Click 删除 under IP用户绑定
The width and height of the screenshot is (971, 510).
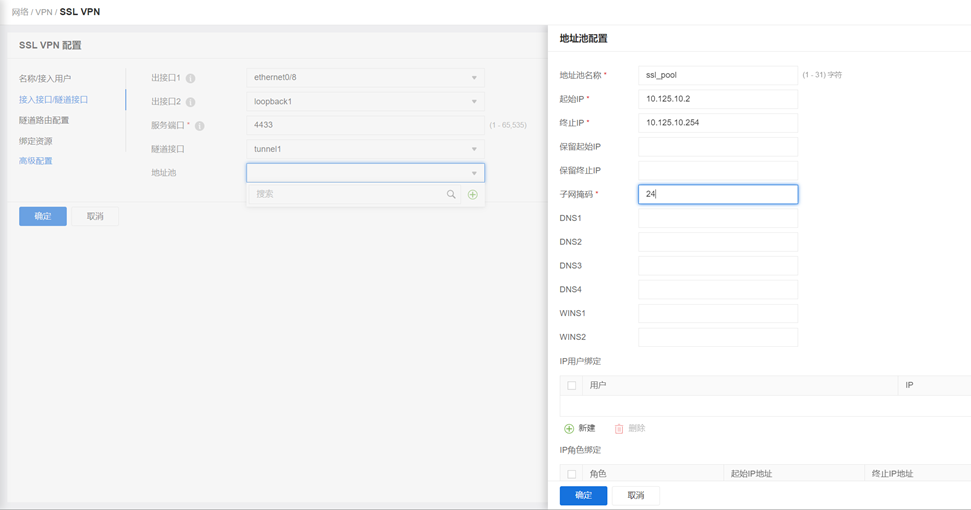(630, 428)
